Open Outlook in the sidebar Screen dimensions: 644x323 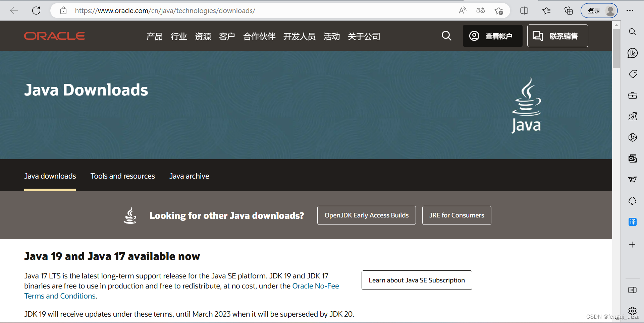point(633,158)
